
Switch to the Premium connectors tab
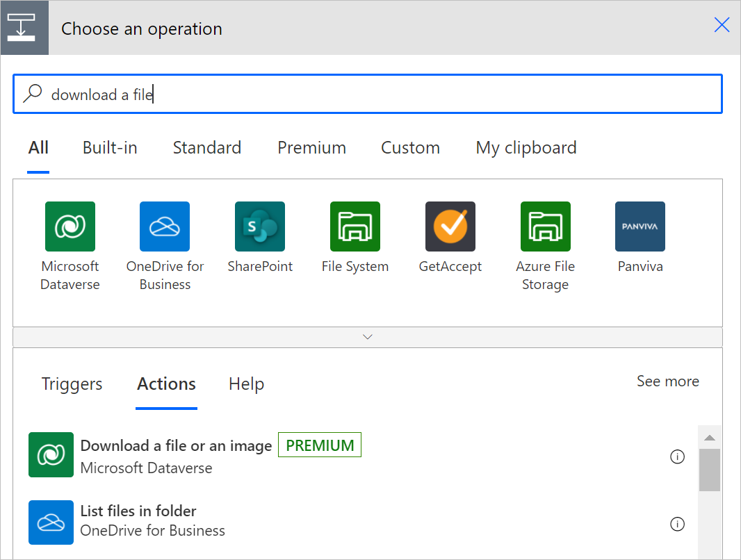(311, 147)
